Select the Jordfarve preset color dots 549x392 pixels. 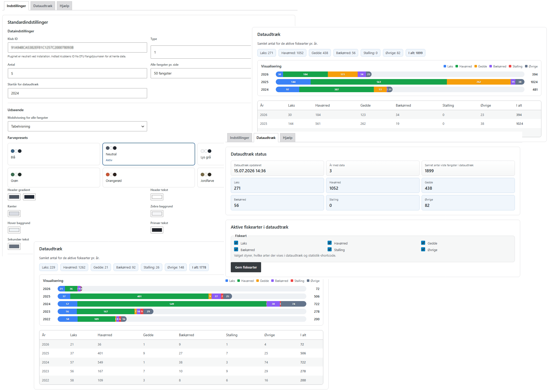[206, 175]
